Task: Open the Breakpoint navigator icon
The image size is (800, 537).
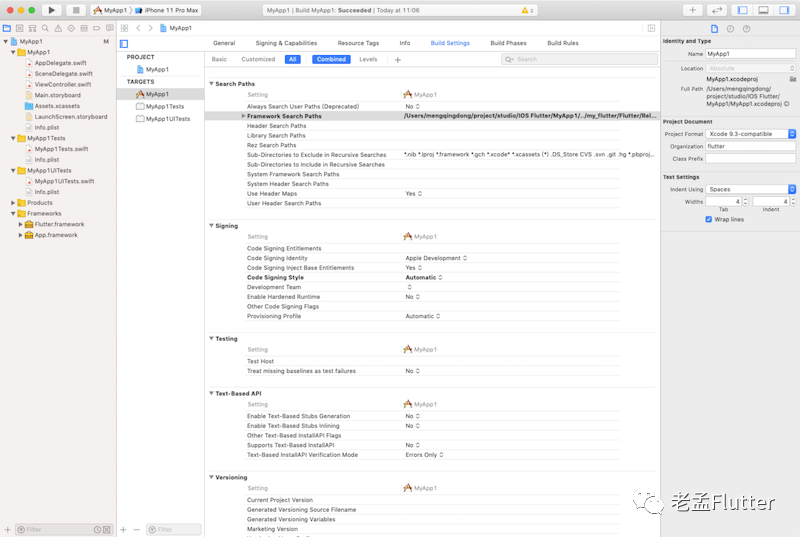Action: click(96, 28)
